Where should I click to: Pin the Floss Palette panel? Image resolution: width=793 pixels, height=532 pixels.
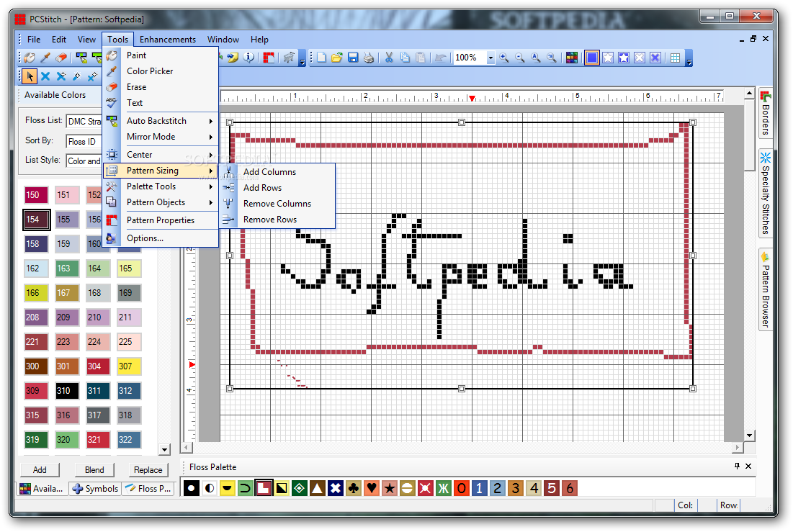tap(737, 466)
